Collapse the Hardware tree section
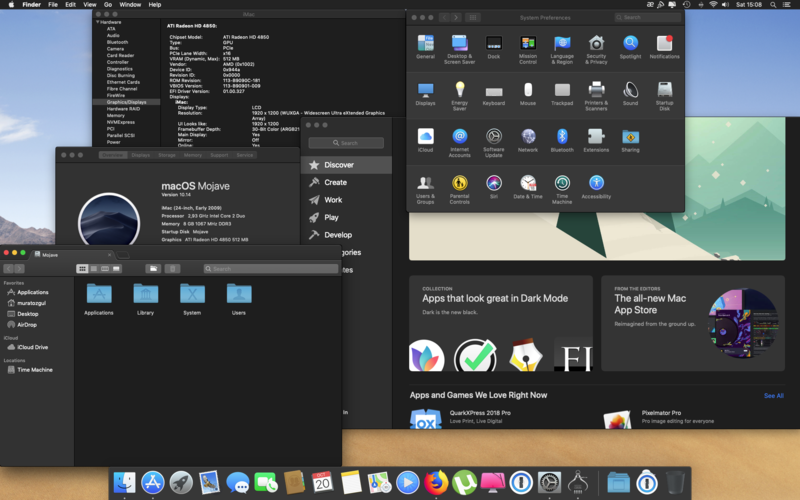800x500 pixels. (98, 22)
